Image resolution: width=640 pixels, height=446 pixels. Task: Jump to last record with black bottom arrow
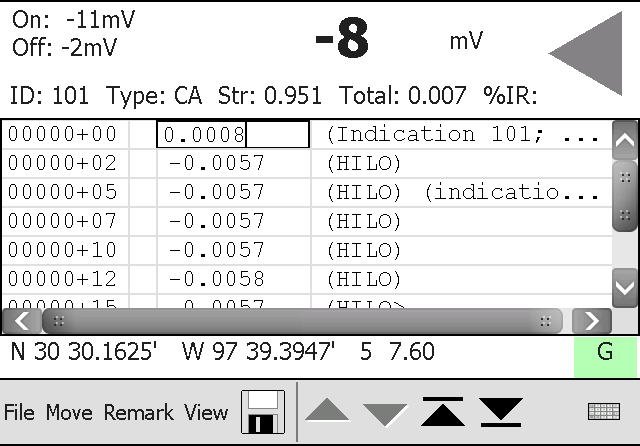click(501, 412)
